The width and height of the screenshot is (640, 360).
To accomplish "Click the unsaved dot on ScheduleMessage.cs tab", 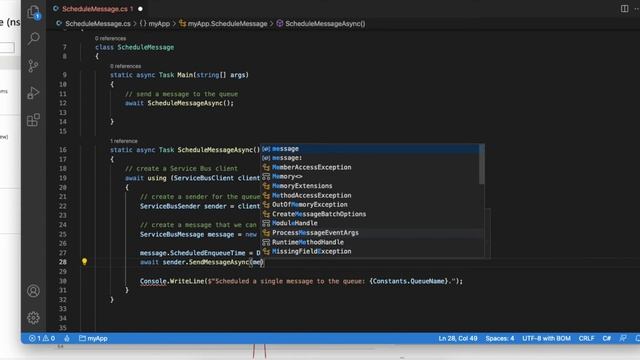I will tap(140, 9).
